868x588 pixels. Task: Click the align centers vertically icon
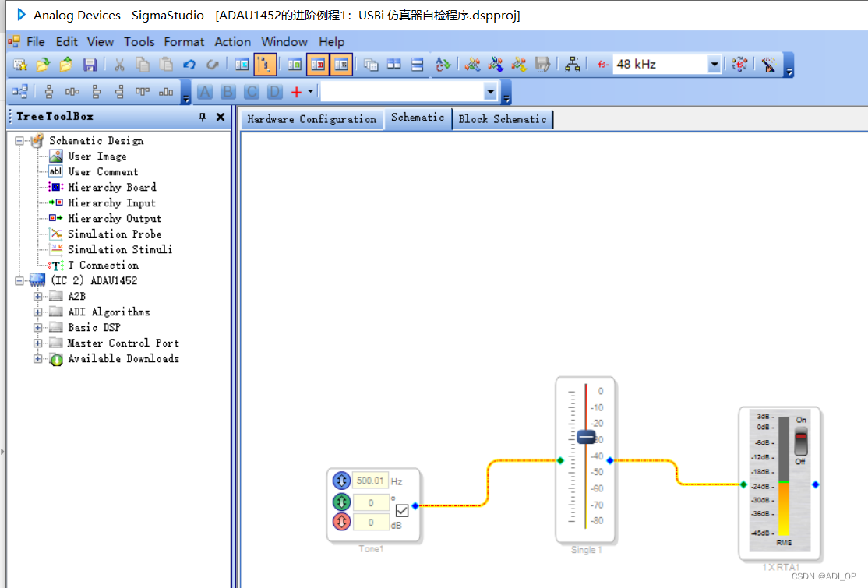(x=49, y=92)
